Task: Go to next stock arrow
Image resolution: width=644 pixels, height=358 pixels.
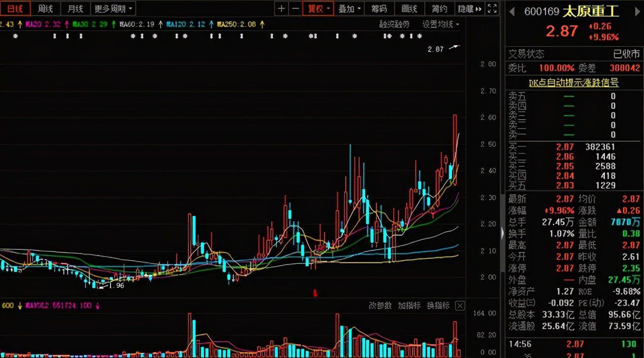Action: pos(638,11)
